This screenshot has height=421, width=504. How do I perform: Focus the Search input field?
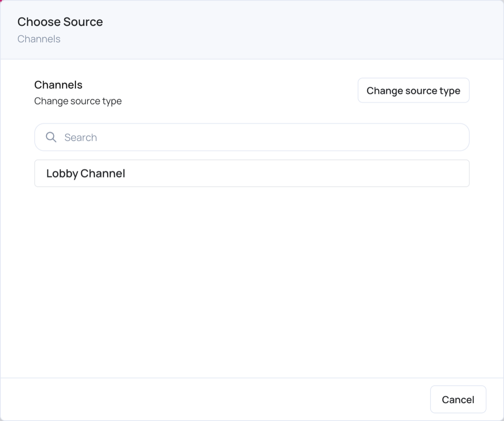(252, 137)
